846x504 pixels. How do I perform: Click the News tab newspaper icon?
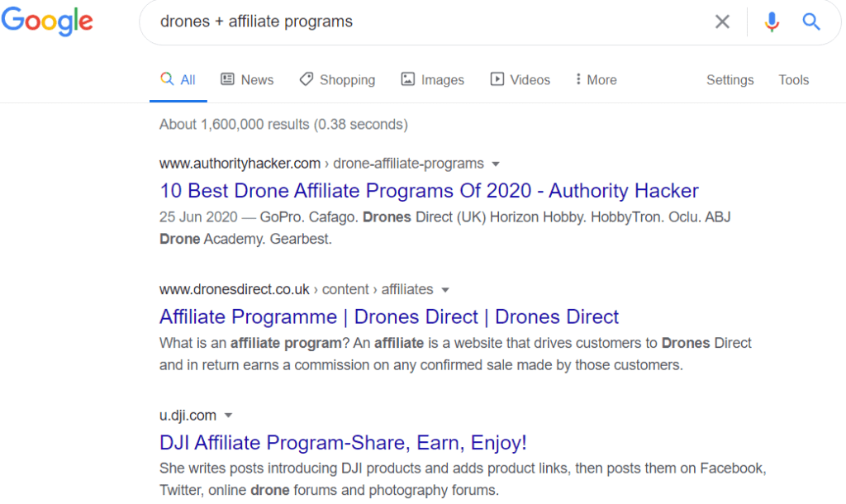(228, 79)
